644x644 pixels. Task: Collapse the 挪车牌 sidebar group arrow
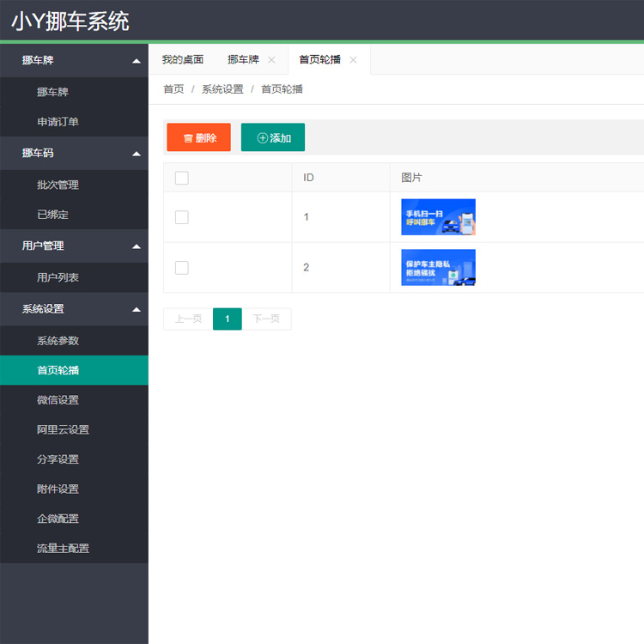pos(137,61)
